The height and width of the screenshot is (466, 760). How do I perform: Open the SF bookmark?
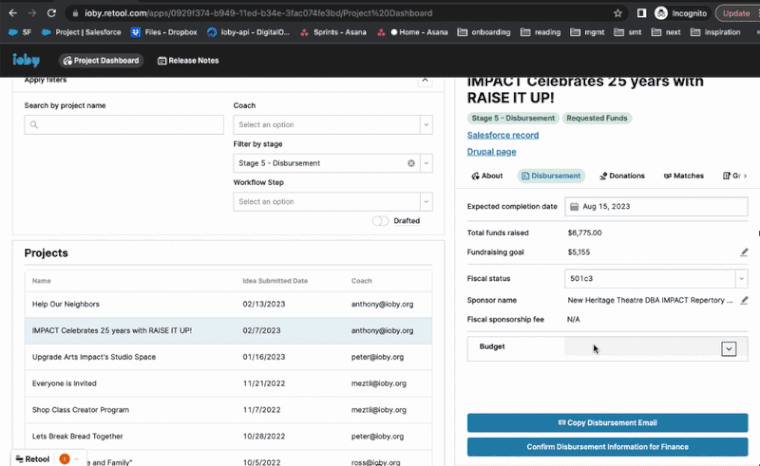pos(20,32)
